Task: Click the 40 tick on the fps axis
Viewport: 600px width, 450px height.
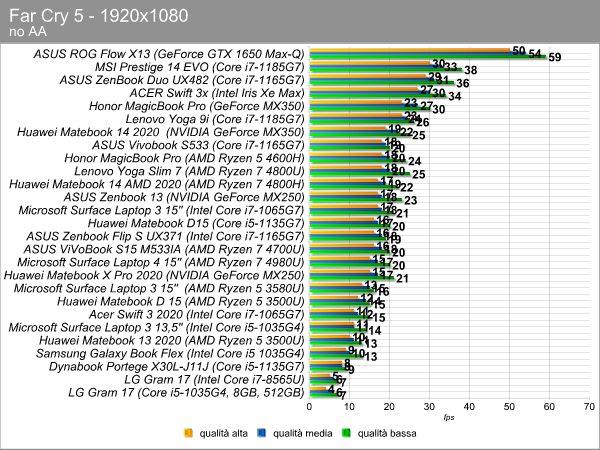Action: point(469,407)
